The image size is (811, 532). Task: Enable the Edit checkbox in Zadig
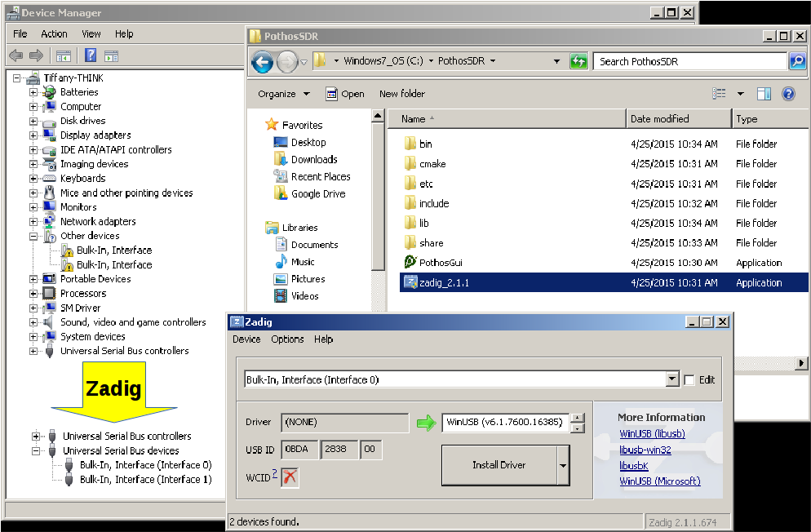[689, 380]
